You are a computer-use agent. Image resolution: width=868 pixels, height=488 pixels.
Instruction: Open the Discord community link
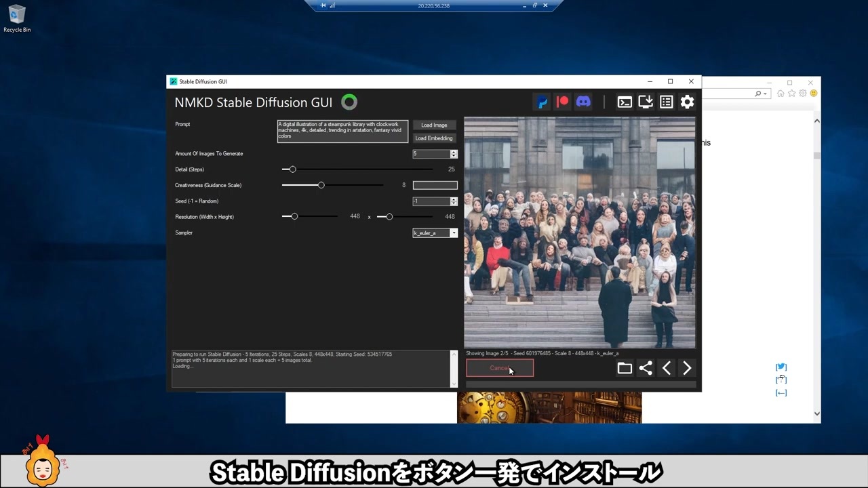(x=583, y=102)
